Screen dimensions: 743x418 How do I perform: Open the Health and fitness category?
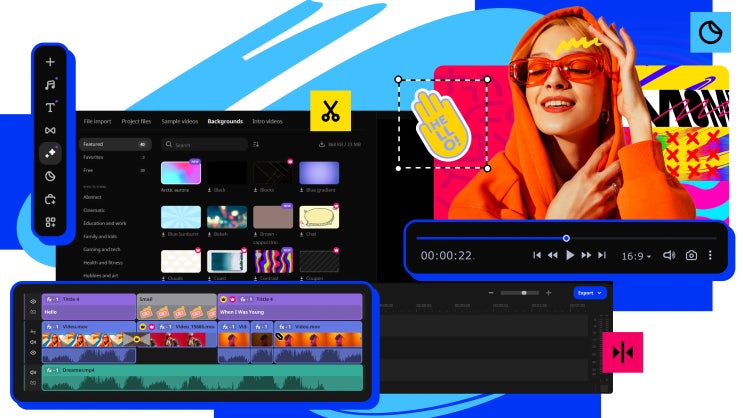pyautogui.click(x=103, y=263)
